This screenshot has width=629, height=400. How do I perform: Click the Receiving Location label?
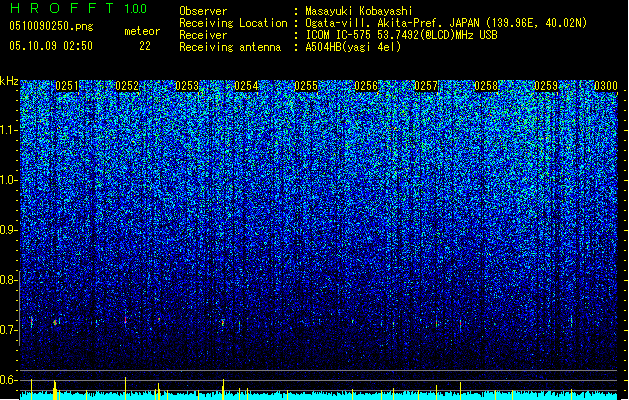(x=233, y=23)
